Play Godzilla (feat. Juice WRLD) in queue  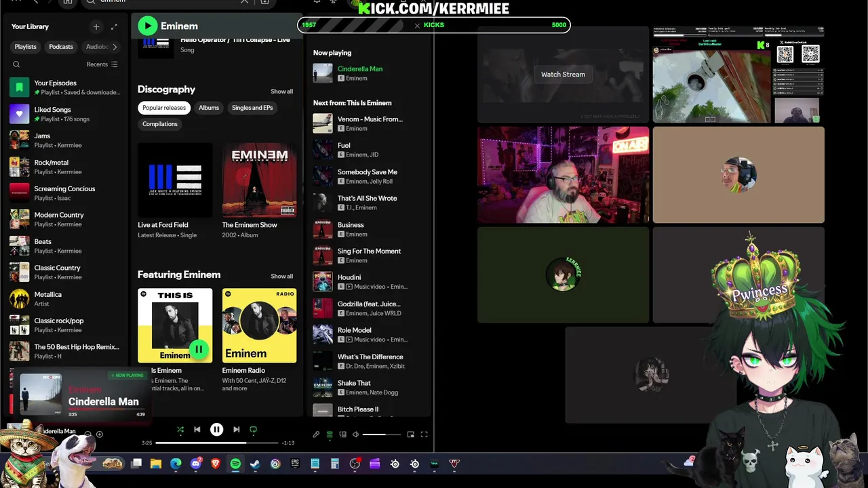click(370, 308)
